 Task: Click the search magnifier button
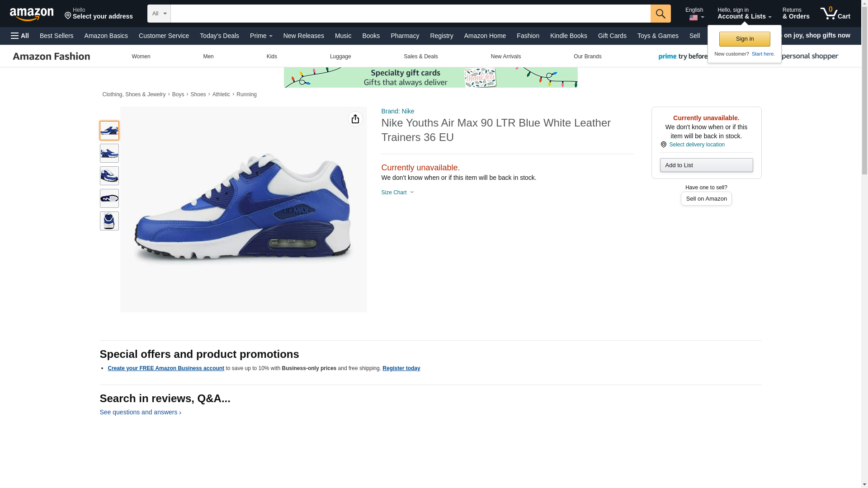pos(660,14)
